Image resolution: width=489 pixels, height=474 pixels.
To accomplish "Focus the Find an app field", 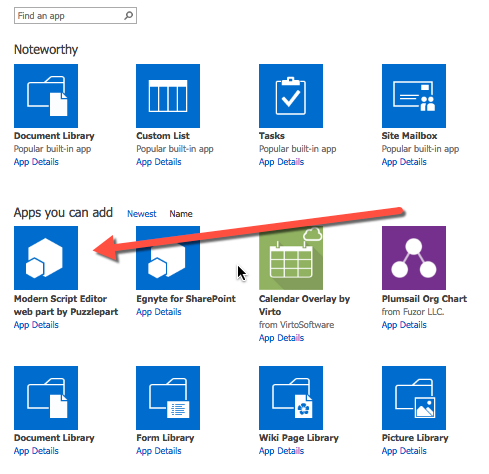I will pyautogui.click(x=75, y=16).
